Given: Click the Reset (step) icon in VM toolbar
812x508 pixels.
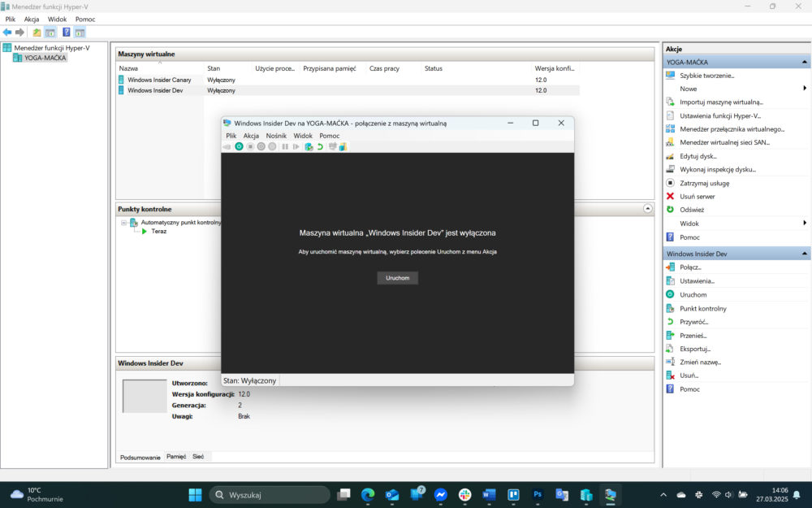Looking at the screenshot, I should [x=296, y=146].
